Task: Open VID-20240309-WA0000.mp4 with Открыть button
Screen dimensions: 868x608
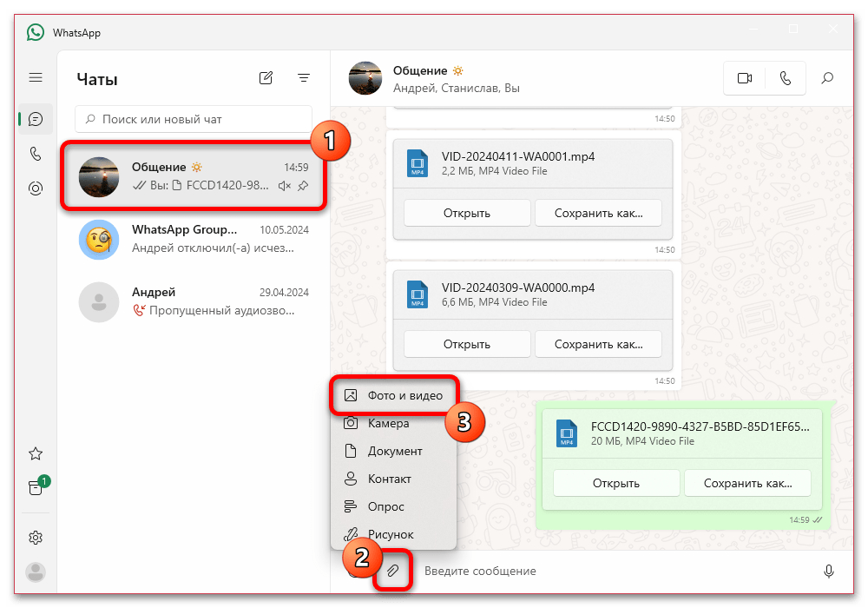Action: tap(467, 345)
